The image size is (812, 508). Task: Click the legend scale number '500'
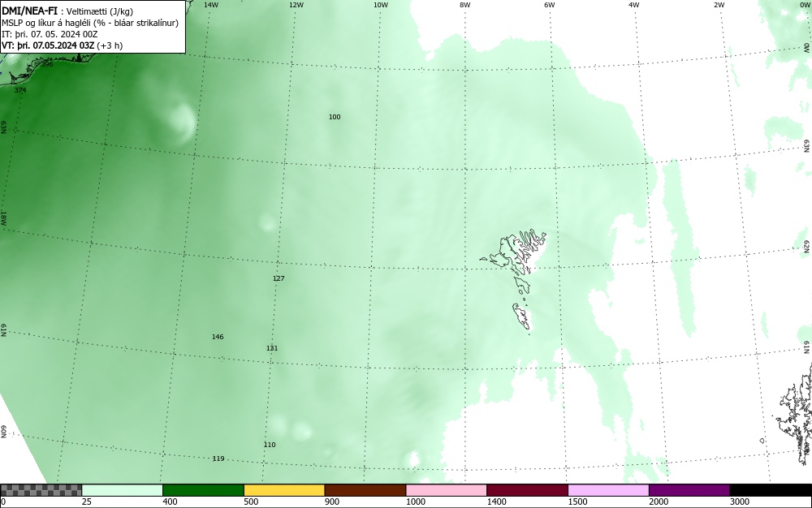251,502
